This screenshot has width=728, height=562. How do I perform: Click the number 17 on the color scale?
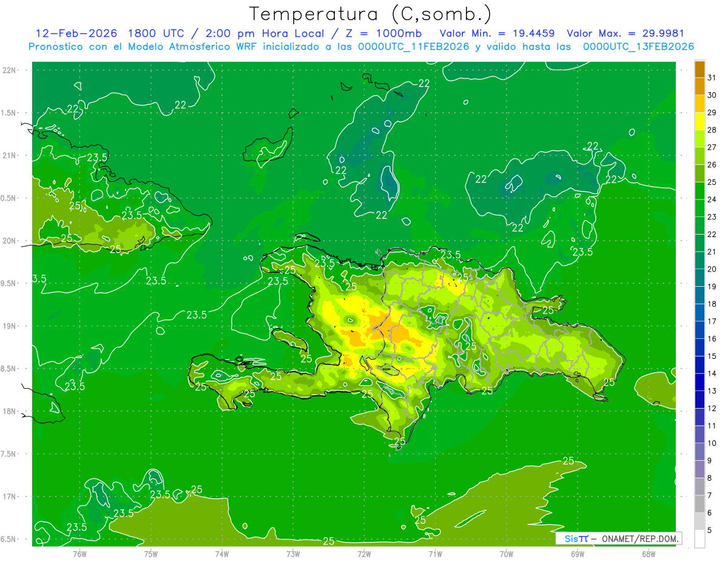(x=712, y=321)
